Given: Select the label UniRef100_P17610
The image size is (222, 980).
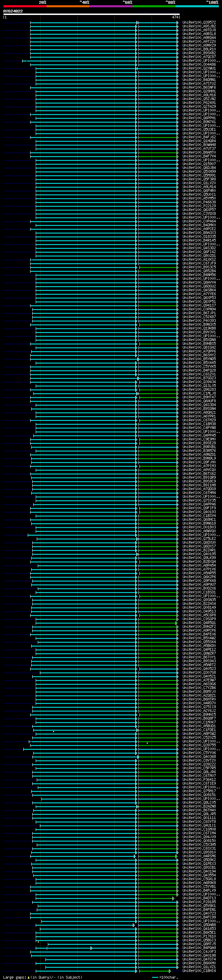Looking at the screenshot, I should tap(199, 936).
